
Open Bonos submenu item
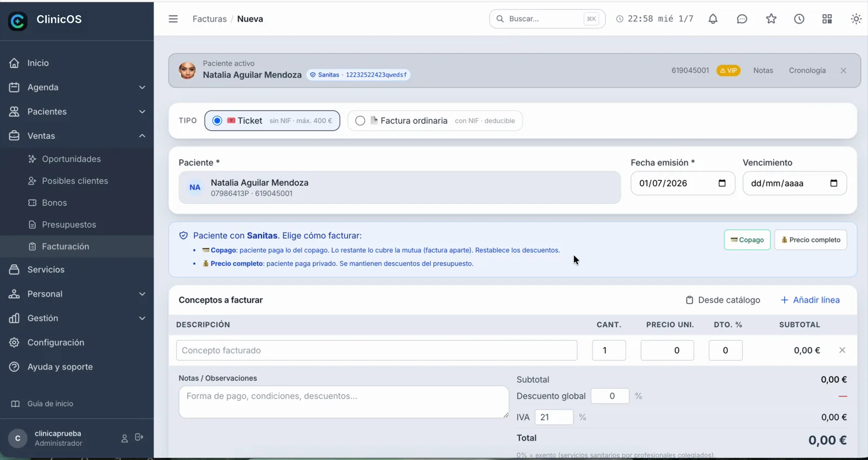coord(76,203)
